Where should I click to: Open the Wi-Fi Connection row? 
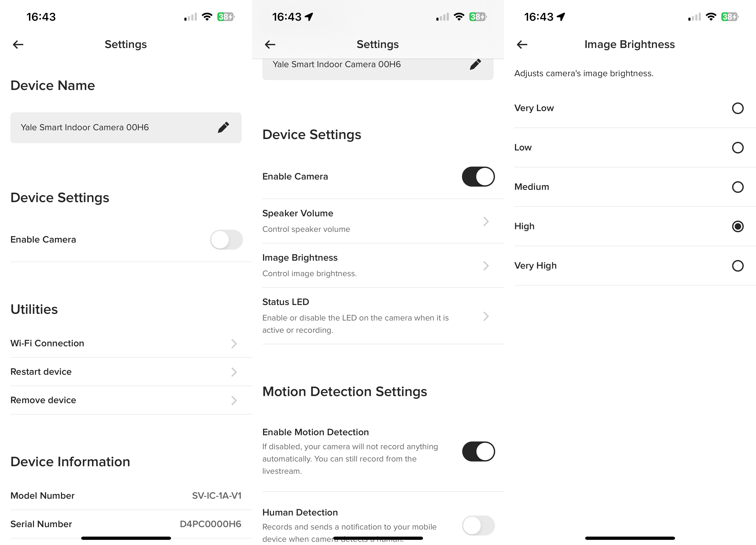click(131, 344)
